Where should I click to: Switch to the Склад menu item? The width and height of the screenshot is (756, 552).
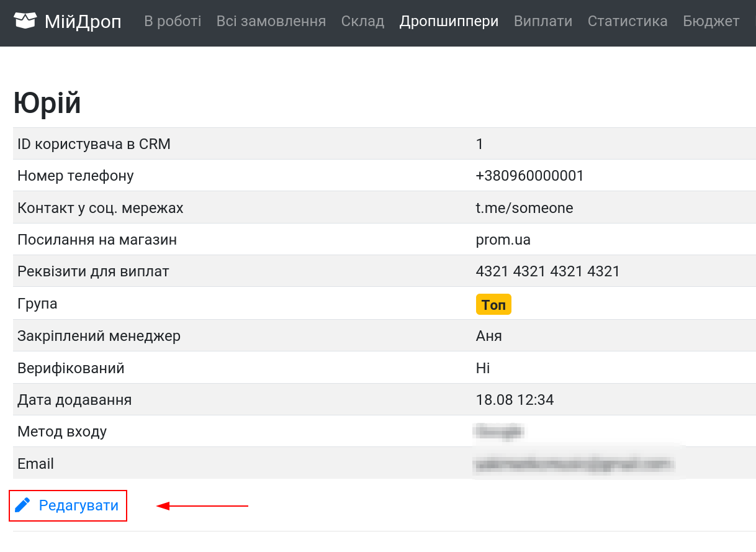coord(362,22)
